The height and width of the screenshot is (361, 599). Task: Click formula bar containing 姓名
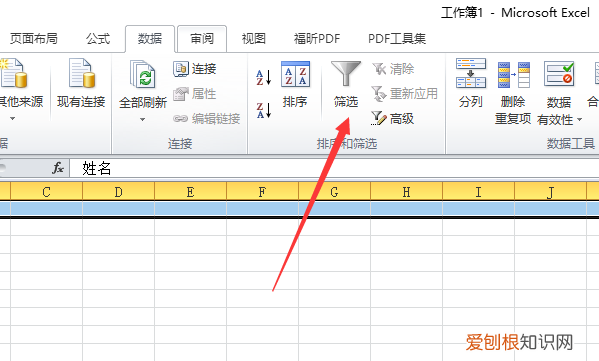pyautogui.click(x=334, y=168)
